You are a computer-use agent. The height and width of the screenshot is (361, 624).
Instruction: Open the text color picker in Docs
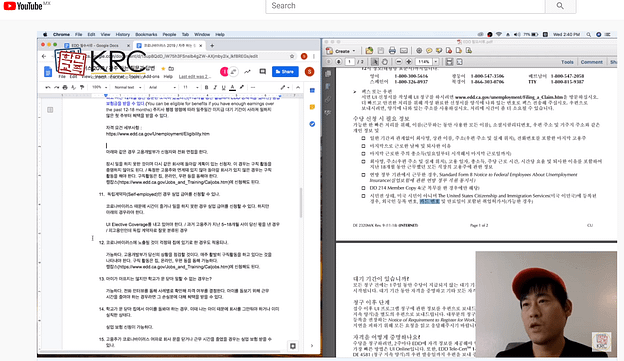[232, 87]
